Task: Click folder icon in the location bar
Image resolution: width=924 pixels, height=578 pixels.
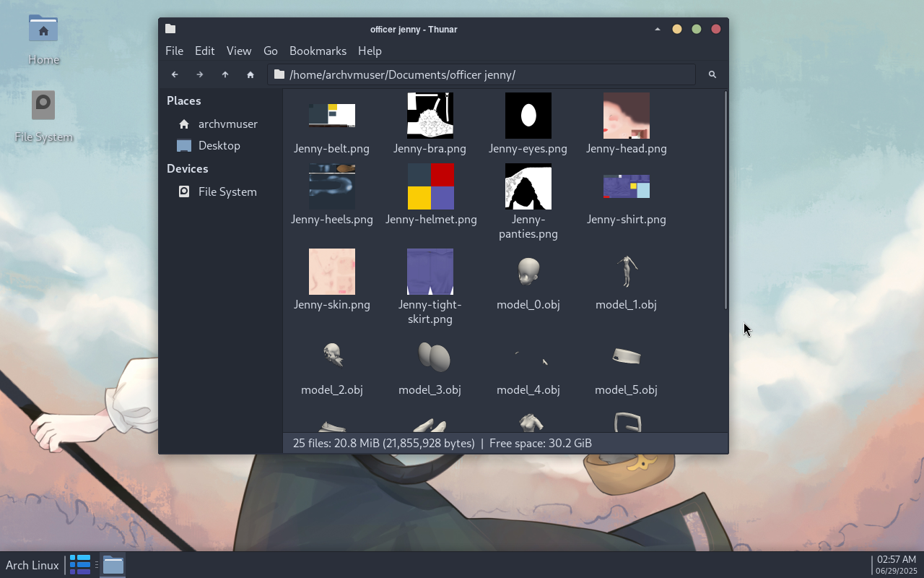Action: pos(279,74)
